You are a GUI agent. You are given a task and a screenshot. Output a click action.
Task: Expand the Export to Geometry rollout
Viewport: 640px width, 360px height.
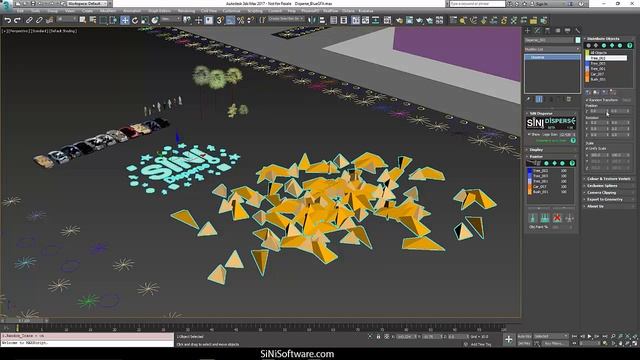point(609,200)
